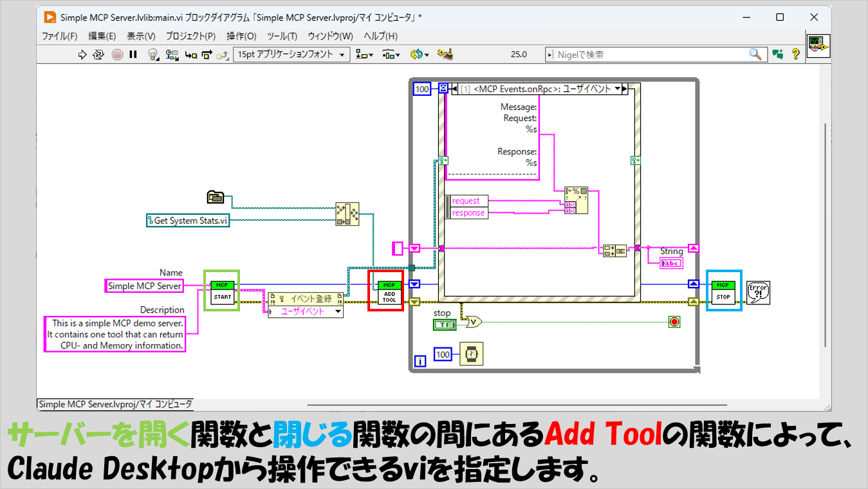Image resolution: width=868 pixels, height=489 pixels.
Task: Toggle Highlight Execution light bulb
Action: tap(153, 55)
